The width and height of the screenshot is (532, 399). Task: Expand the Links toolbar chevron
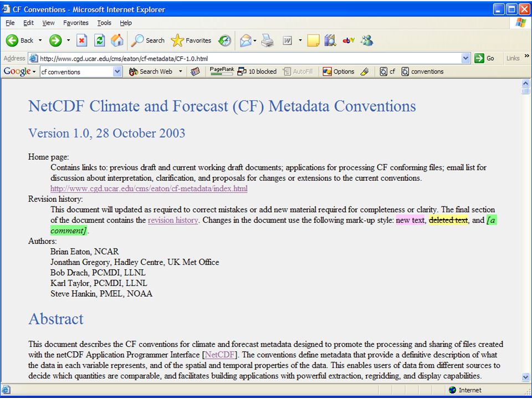pos(526,56)
